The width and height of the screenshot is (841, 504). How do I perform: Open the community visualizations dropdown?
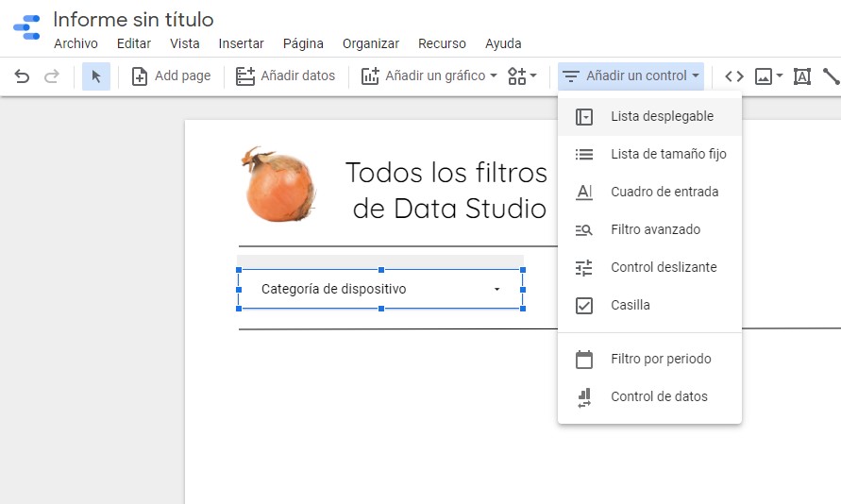tap(522, 76)
